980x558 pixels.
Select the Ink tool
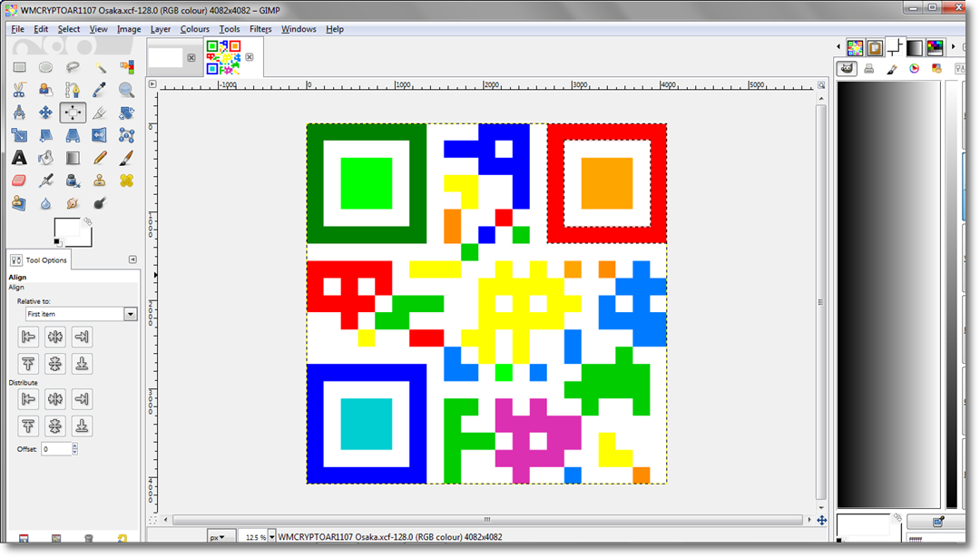click(x=73, y=181)
